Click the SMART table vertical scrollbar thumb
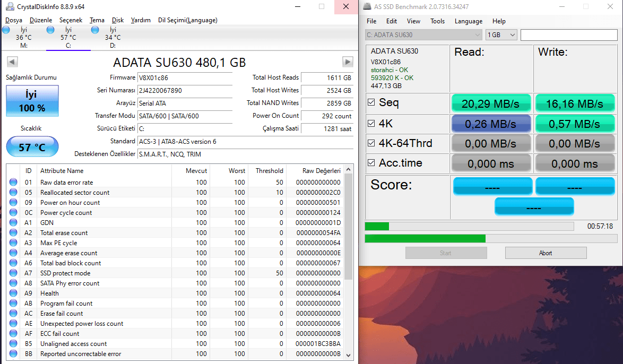Screen dimensions: 623x364 tap(349, 227)
